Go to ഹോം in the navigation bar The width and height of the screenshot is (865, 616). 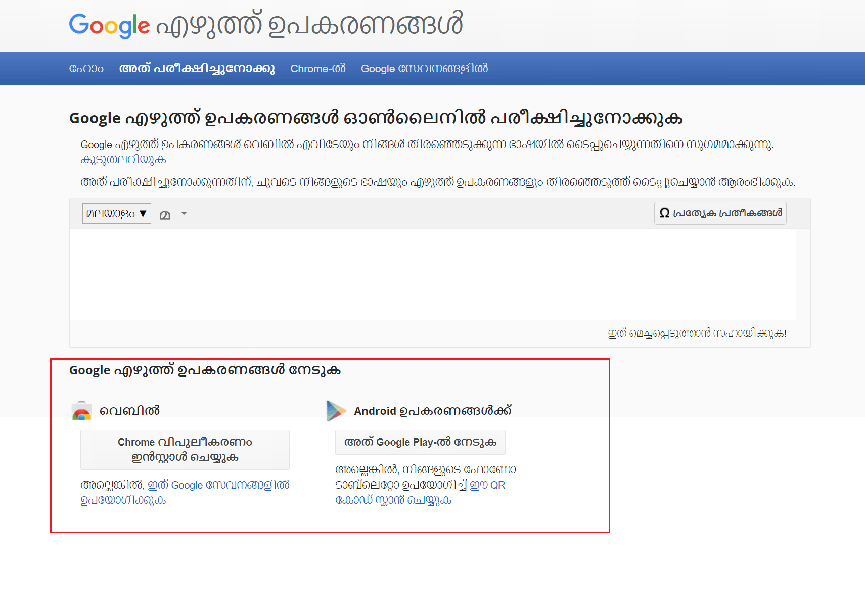click(x=86, y=68)
